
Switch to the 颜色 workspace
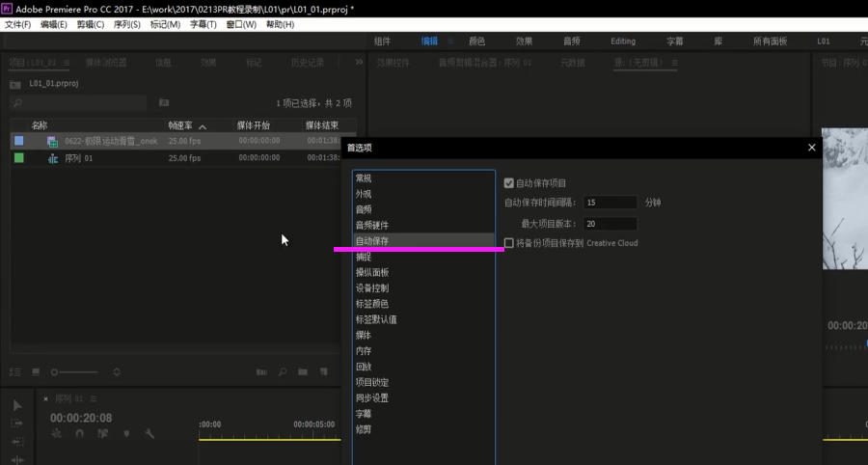tap(477, 41)
